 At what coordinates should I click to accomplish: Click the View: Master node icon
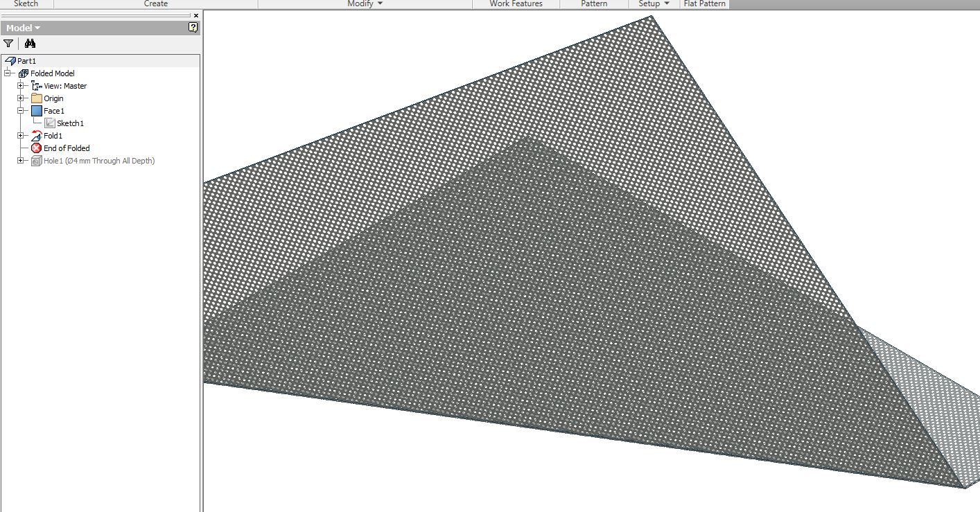tap(38, 85)
